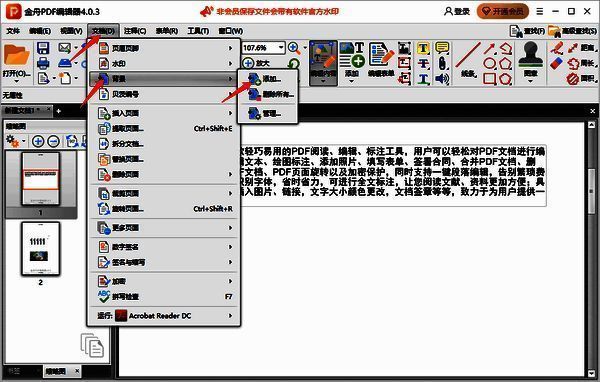Select page 2 thumbnail
The height and width of the screenshot is (382, 600).
pos(41,248)
